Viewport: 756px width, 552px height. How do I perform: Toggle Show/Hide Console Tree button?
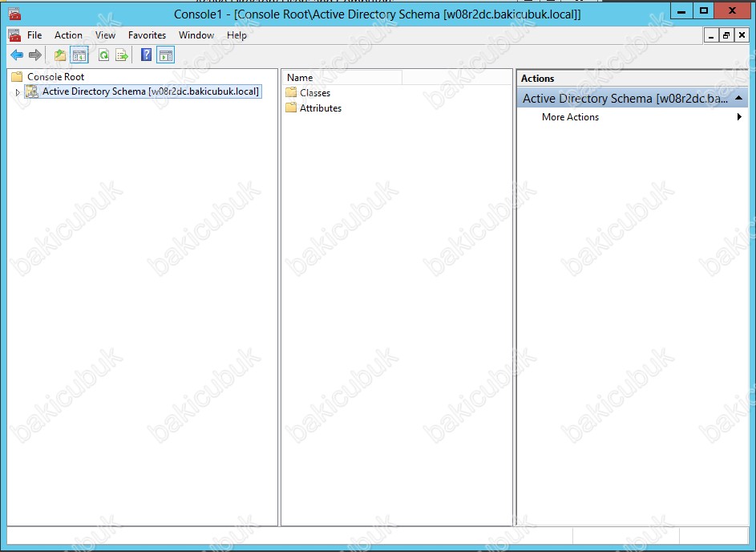(x=79, y=55)
